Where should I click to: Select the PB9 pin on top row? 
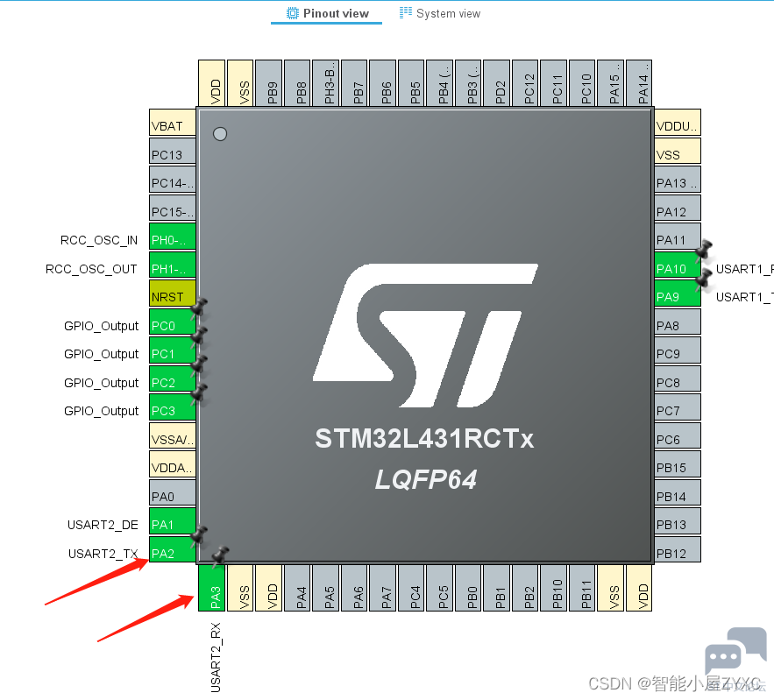(x=268, y=83)
